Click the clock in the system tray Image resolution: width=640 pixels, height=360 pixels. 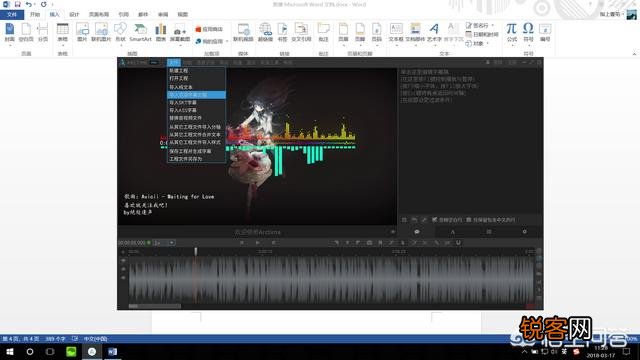pos(600,351)
